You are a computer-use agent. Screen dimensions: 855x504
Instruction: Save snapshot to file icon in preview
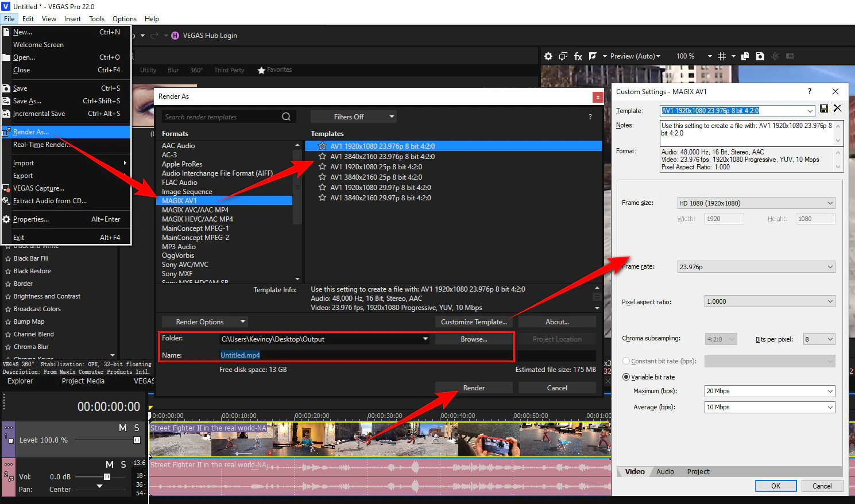(x=760, y=56)
